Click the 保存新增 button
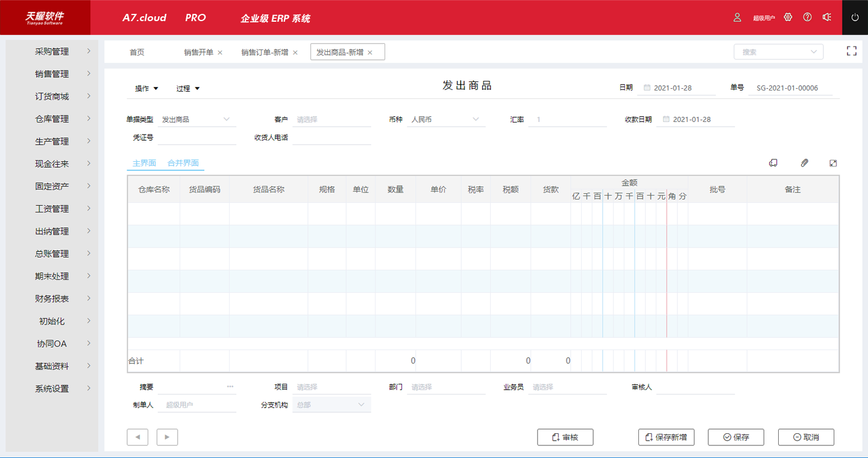This screenshot has height=458, width=868. tap(666, 437)
